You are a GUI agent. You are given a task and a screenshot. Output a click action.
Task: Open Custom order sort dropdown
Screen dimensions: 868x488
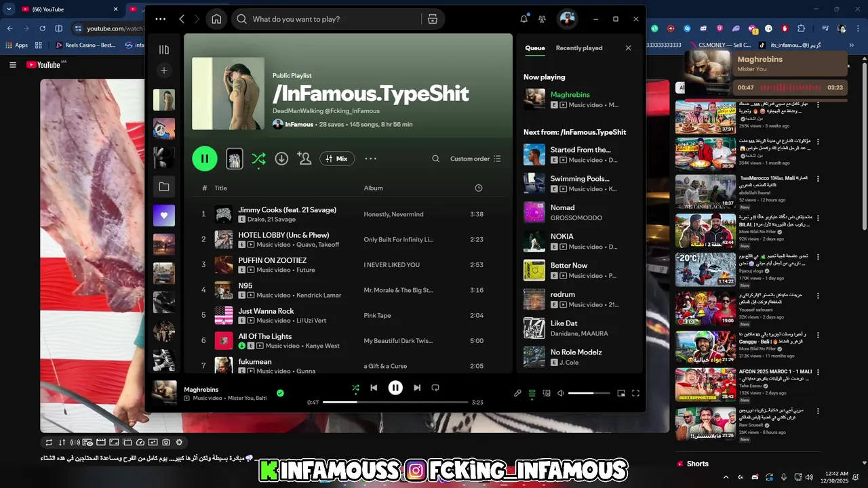pyautogui.click(x=475, y=159)
